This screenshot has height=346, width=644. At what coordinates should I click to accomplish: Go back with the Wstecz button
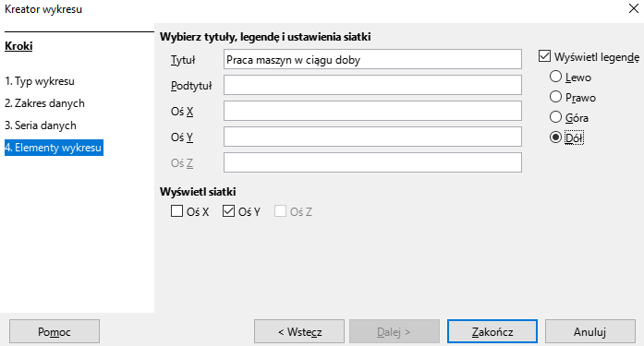(299, 331)
